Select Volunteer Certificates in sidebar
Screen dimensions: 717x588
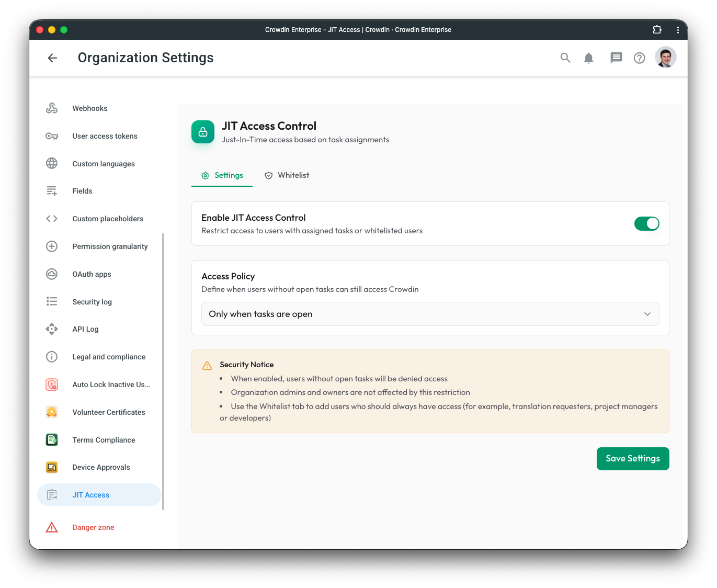tap(109, 412)
